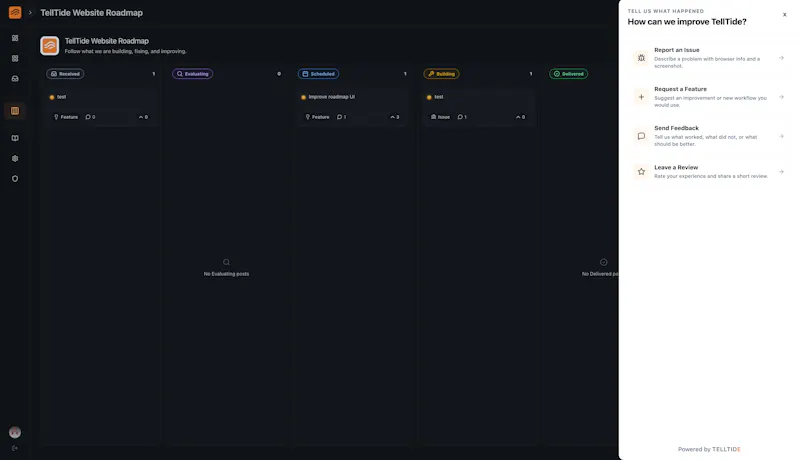Click the Delivered status pill
The image size is (800, 460).
click(x=568, y=74)
